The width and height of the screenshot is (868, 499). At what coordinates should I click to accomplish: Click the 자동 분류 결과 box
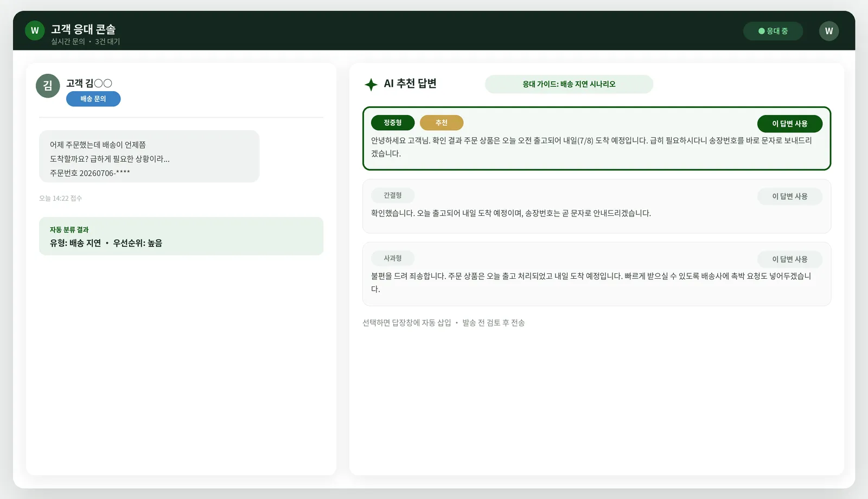pyautogui.click(x=181, y=236)
